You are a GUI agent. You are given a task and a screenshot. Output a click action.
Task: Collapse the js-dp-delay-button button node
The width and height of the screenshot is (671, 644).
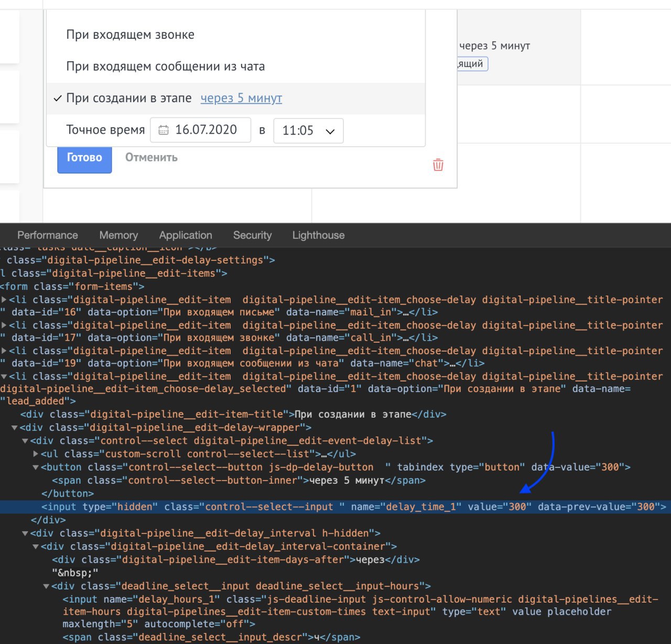coord(36,467)
